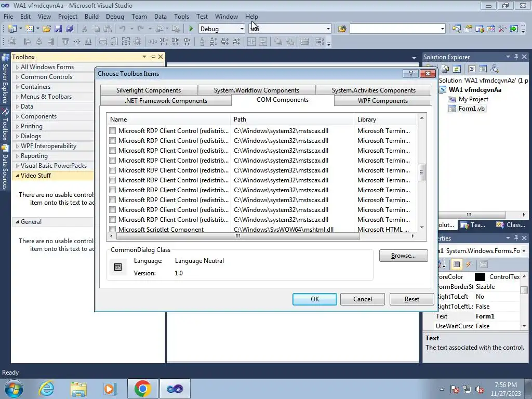The image size is (532, 399).
Task: Switch to Silverlight Components tab
Action: 149,90
